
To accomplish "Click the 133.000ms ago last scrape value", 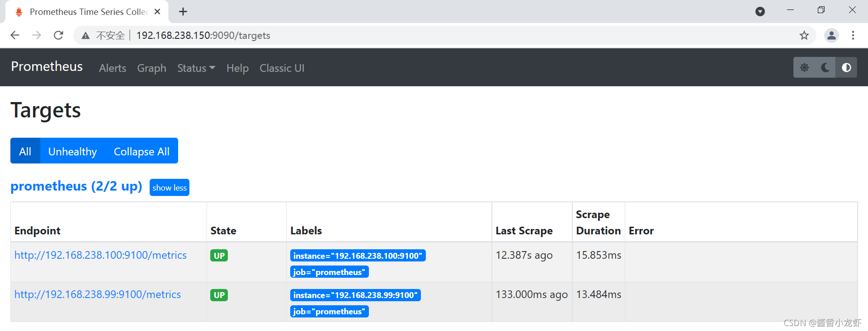I will point(532,294).
